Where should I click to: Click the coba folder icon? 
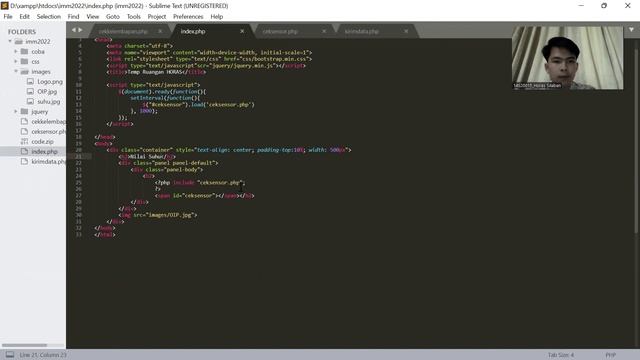tap(24, 51)
